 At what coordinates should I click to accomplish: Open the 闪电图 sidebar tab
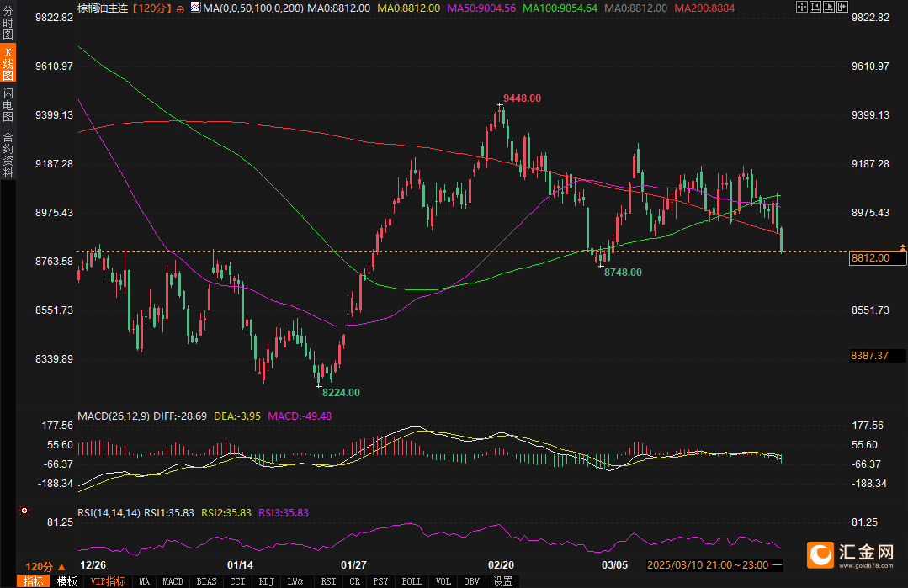[x=8, y=105]
